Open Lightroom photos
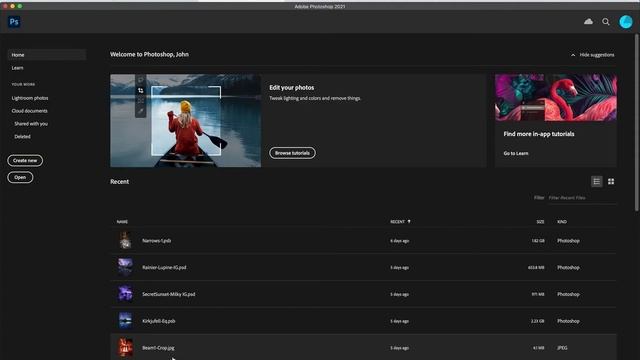This screenshot has height=360, width=640. point(30,98)
